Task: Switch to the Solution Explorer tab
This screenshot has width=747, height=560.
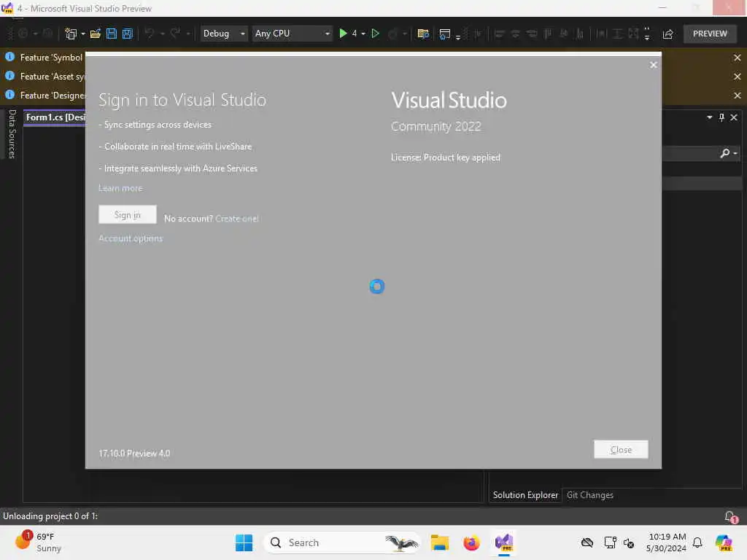Action: pyautogui.click(x=525, y=495)
